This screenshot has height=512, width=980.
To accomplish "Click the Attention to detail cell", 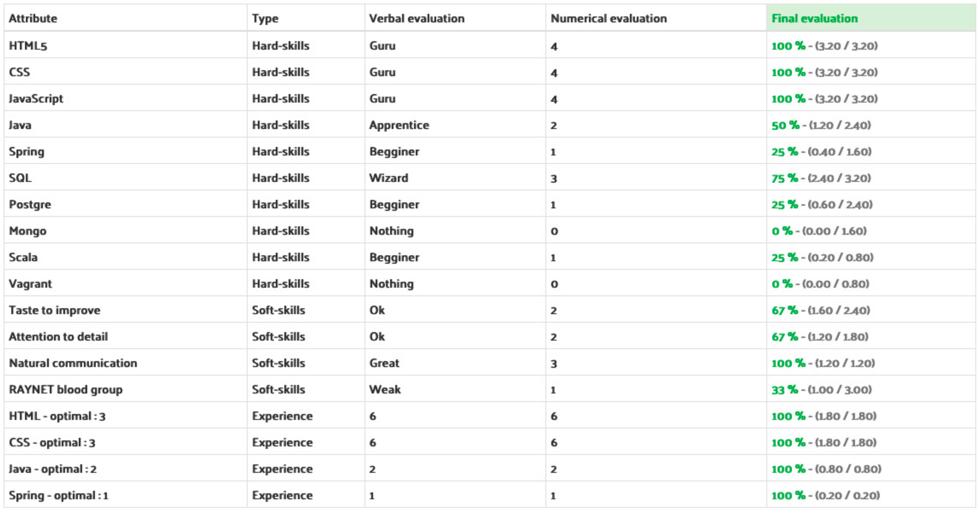I will click(58, 337).
